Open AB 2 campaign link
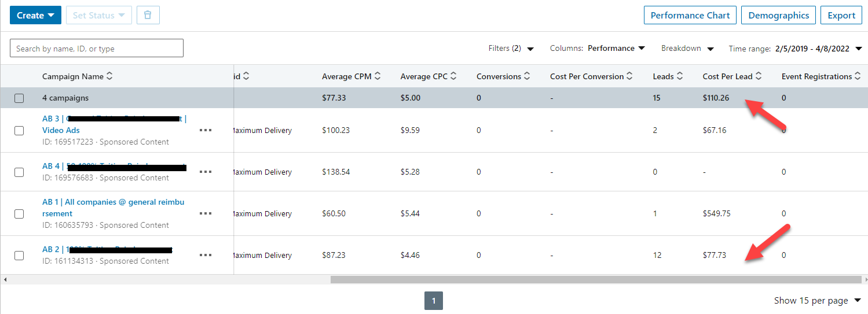 click(x=108, y=249)
